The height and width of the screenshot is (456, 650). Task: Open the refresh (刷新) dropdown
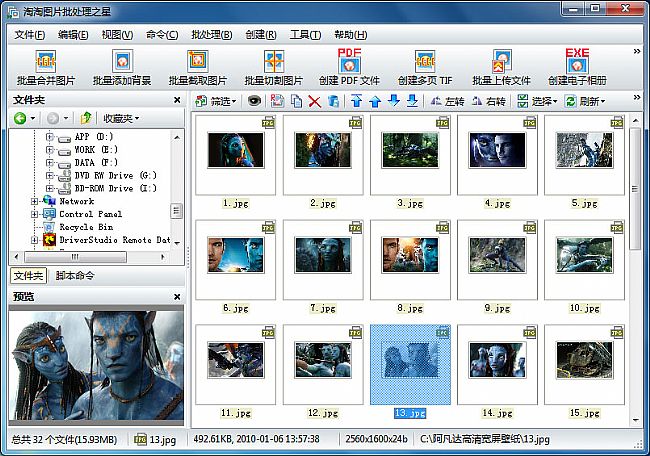click(x=585, y=101)
